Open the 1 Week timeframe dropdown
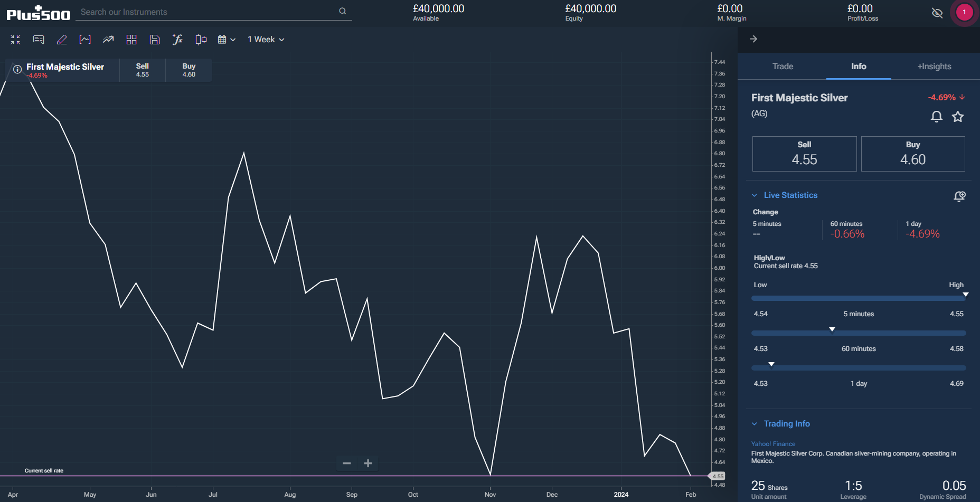The height and width of the screenshot is (502, 980). (x=266, y=40)
